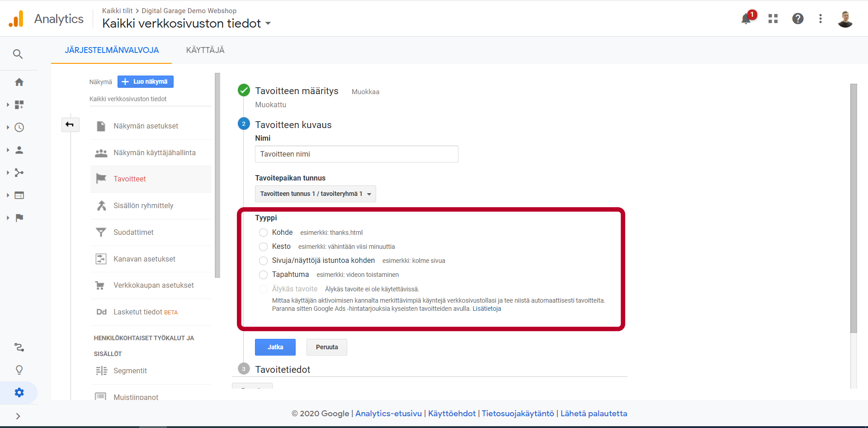Click the back arrow button beside the view column
Image resolution: width=868 pixels, height=428 pixels.
pos(70,124)
